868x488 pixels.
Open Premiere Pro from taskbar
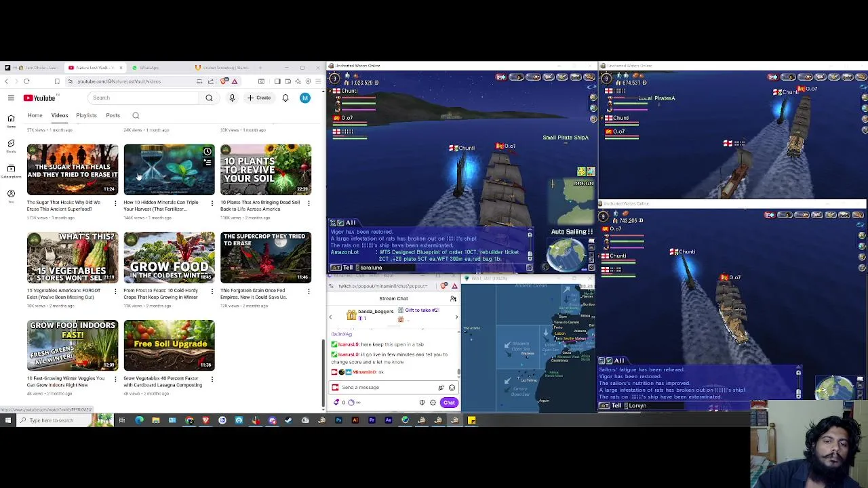(x=372, y=421)
